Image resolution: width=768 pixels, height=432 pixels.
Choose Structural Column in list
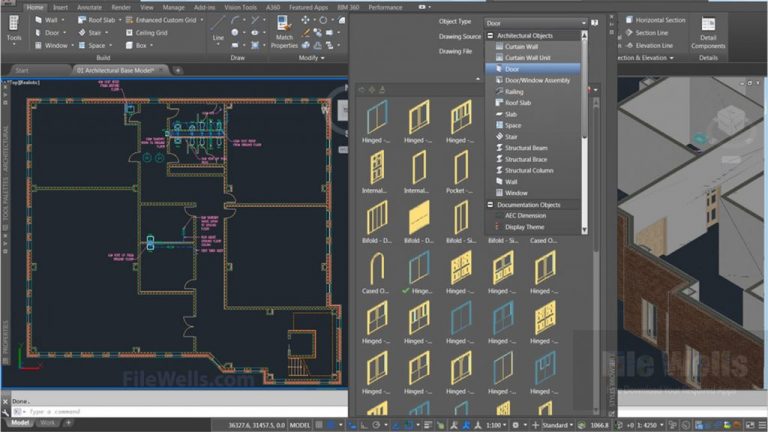pyautogui.click(x=533, y=170)
